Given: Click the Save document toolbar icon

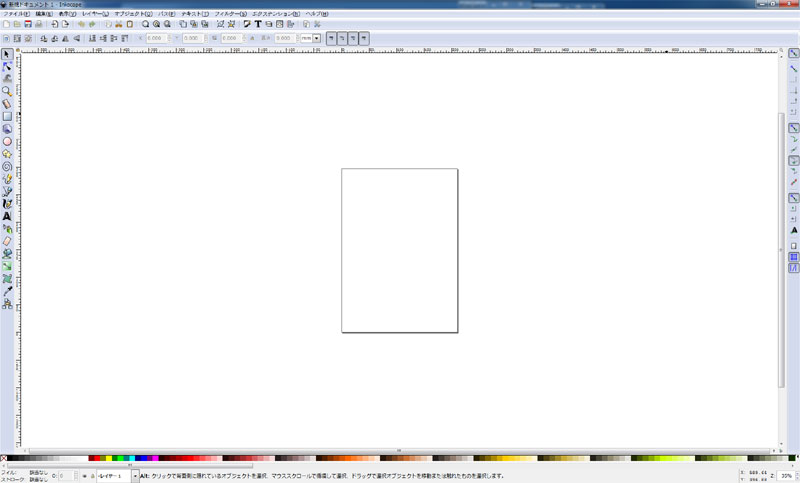Looking at the screenshot, I should click(28, 24).
